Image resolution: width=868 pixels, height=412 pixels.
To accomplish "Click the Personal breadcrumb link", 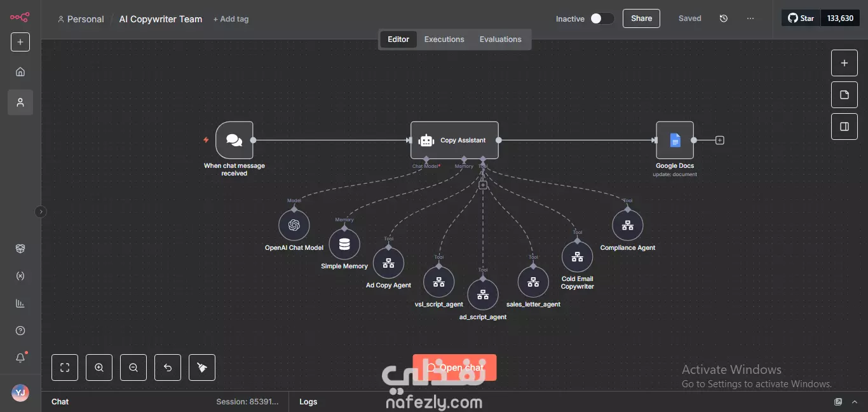I will 81,19.
